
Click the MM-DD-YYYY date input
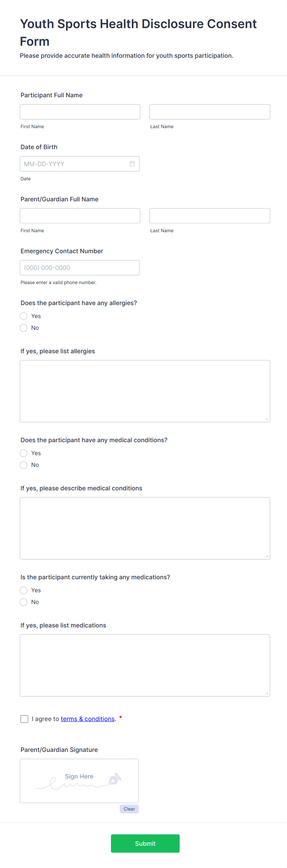click(74, 164)
